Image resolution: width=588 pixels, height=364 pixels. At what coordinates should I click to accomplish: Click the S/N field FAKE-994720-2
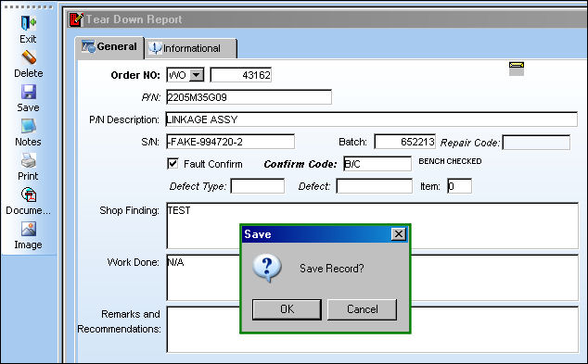231,142
